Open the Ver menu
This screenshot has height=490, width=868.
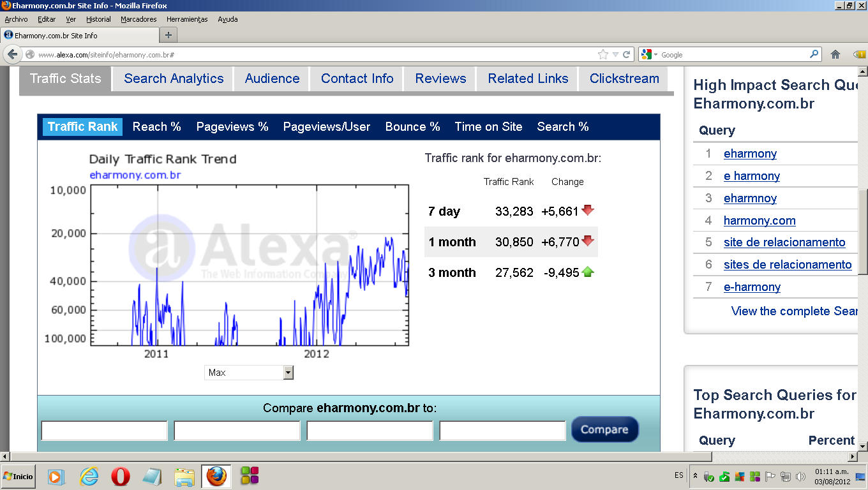click(71, 19)
